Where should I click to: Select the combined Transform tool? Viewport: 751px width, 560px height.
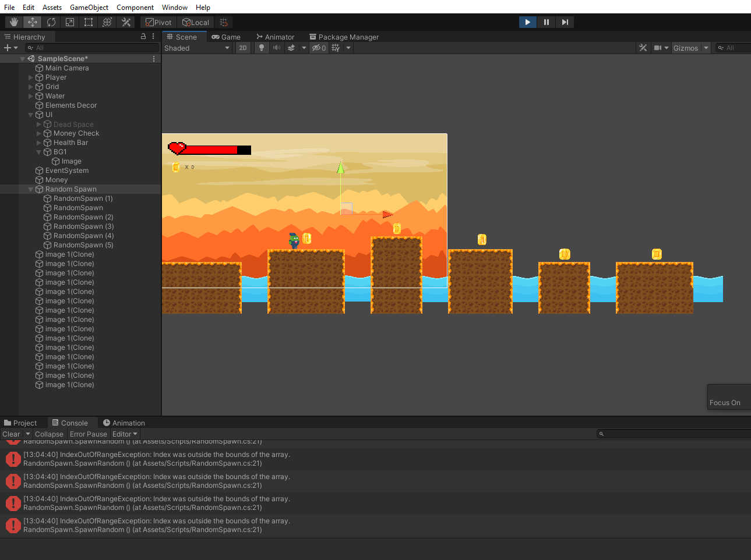pos(107,22)
